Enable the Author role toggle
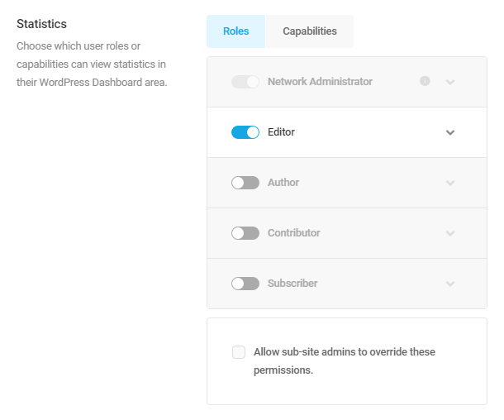Screen dimensions: 504x420 [x=245, y=183]
